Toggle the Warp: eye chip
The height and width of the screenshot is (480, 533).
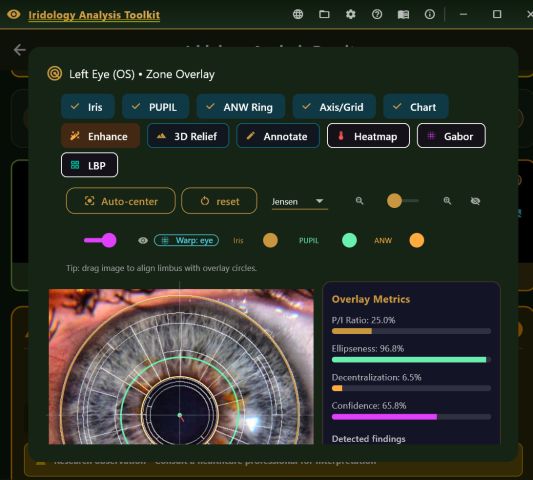click(186, 240)
